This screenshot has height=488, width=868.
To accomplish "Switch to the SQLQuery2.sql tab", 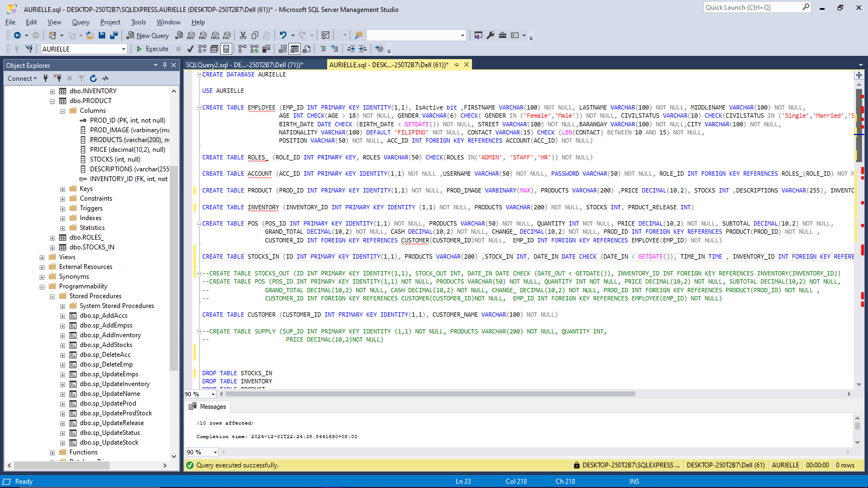I will coord(244,65).
